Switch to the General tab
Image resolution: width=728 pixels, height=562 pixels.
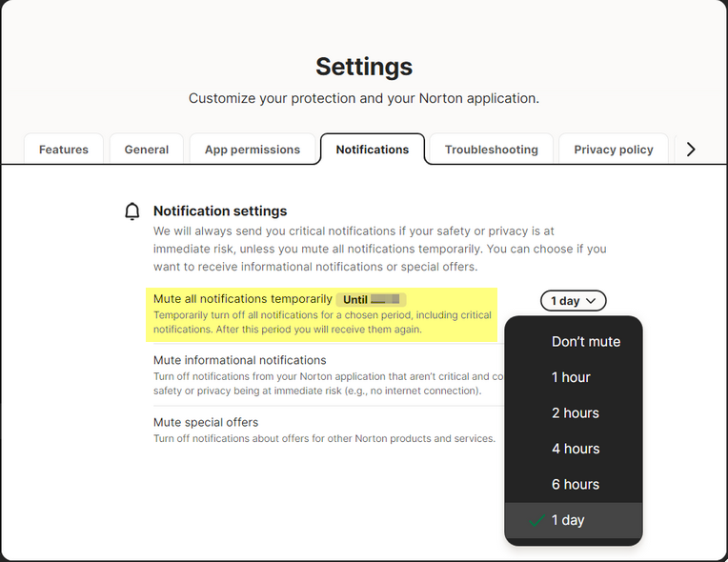pos(147,150)
